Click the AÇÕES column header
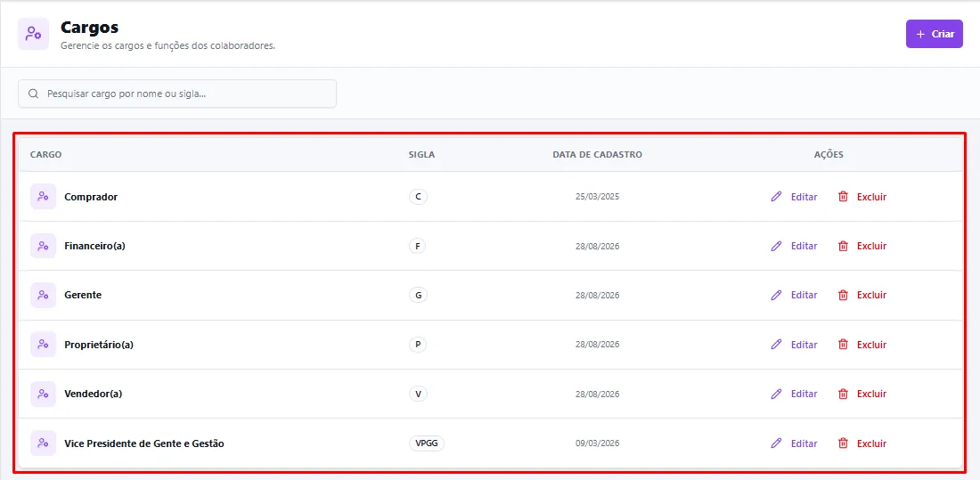This screenshot has width=980, height=480. (x=829, y=154)
